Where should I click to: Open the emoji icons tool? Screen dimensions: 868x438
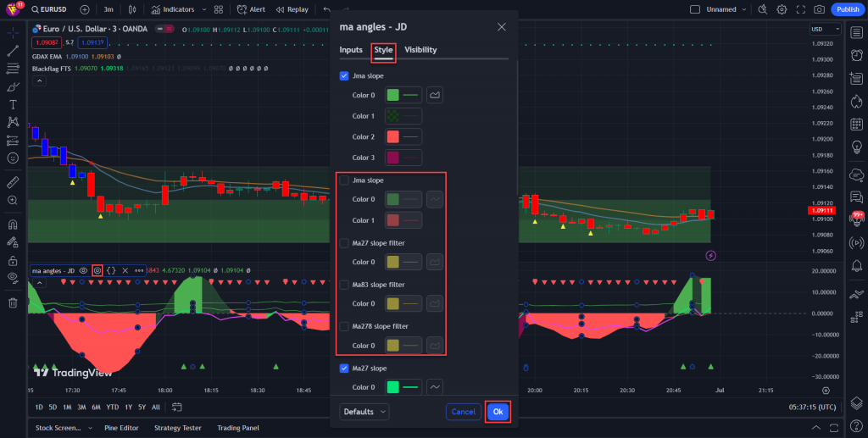pyautogui.click(x=13, y=158)
